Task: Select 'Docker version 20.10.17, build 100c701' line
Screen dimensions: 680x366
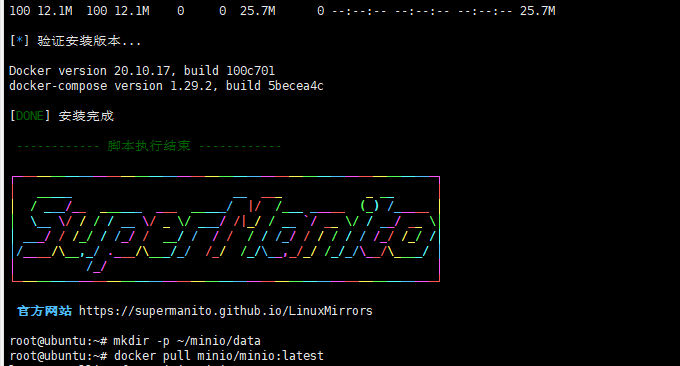Action: tap(142, 71)
